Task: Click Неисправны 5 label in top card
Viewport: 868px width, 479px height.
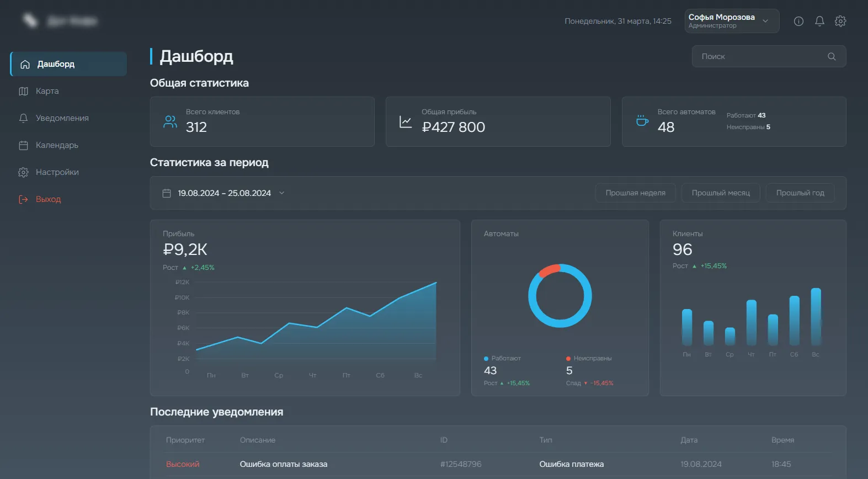Action: click(748, 127)
